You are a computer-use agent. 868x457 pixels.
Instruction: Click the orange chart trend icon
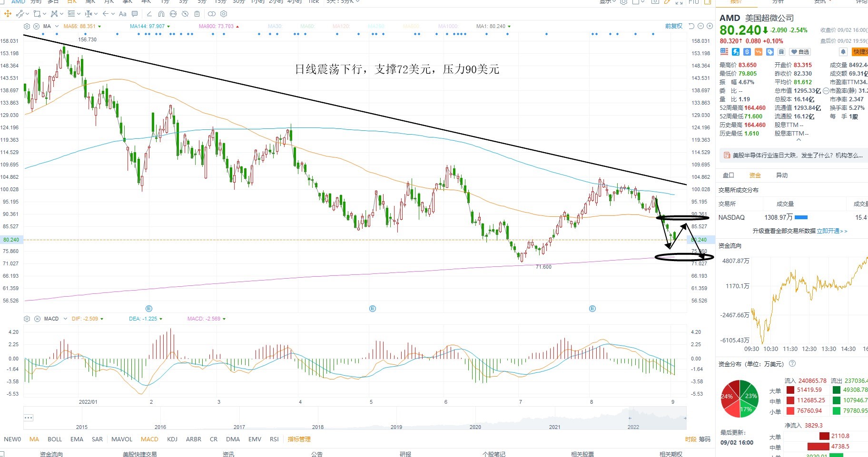pyautogui.click(x=759, y=52)
